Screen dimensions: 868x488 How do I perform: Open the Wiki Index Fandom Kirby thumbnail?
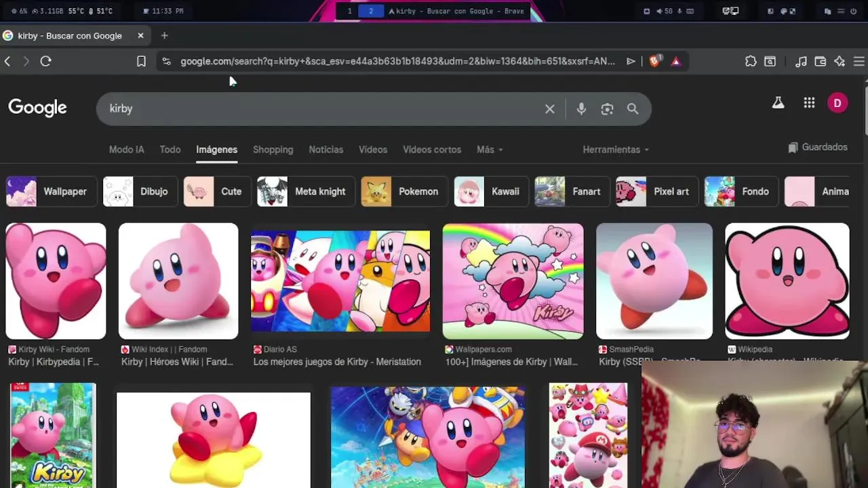pyautogui.click(x=178, y=281)
